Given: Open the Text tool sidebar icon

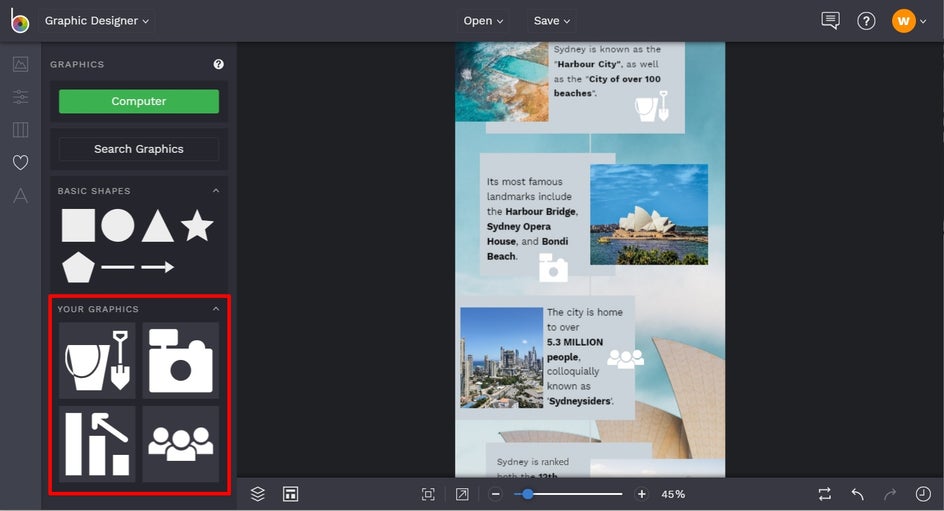Looking at the screenshot, I should click(20, 195).
